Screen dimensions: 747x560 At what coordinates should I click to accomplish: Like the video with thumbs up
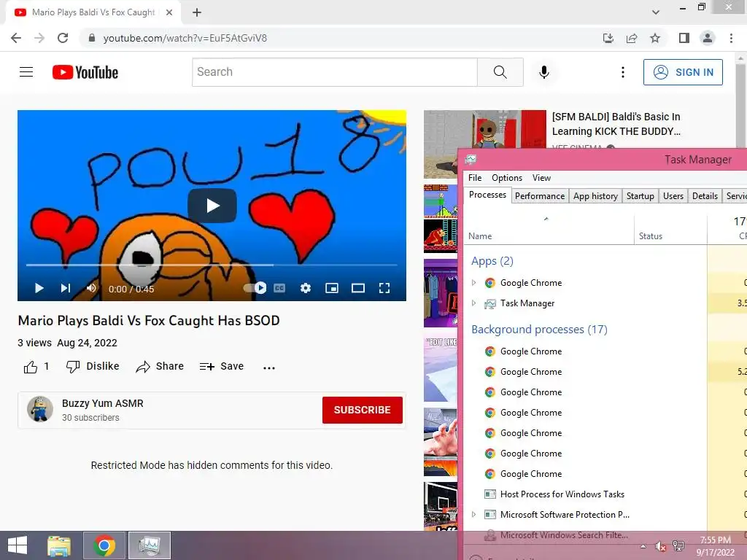point(31,367)
